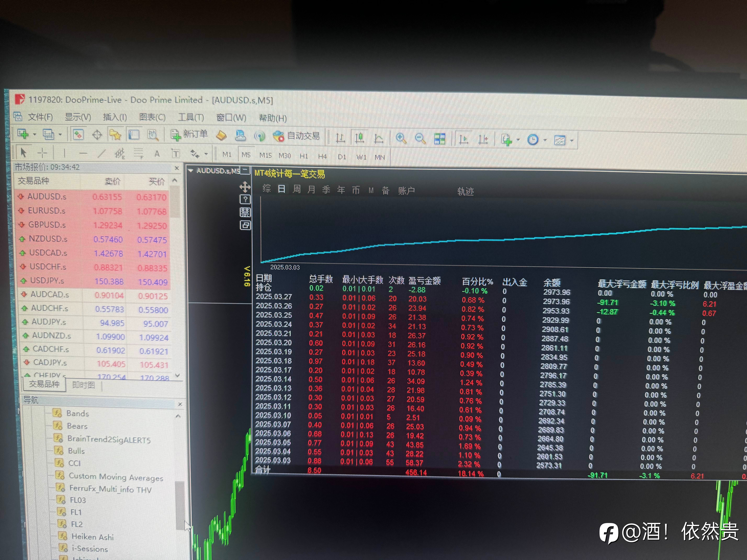This screenshot has width=747, height=560.
Task: Select the crosshair tool
Action: pos(43,153)
